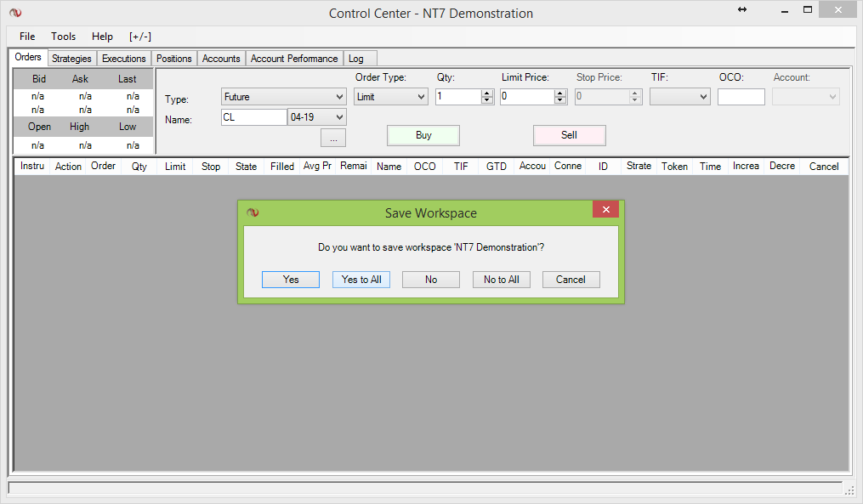
Task: Click the window resize grip in status bar
Action: [849, 490]
